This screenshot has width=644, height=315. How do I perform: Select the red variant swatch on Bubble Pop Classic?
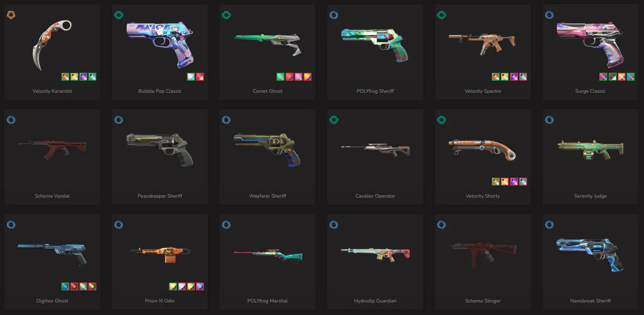coord(200,77)
